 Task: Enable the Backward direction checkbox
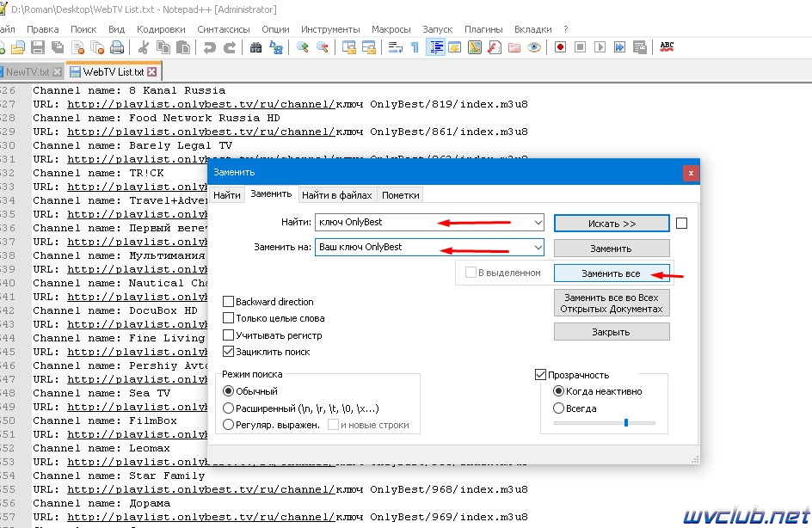coord(228,301)
